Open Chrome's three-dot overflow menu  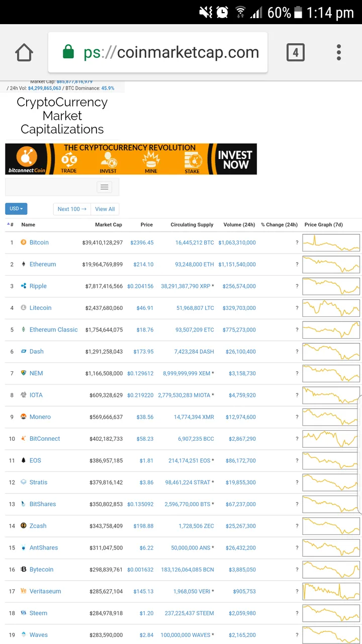(x=339, y=52)
